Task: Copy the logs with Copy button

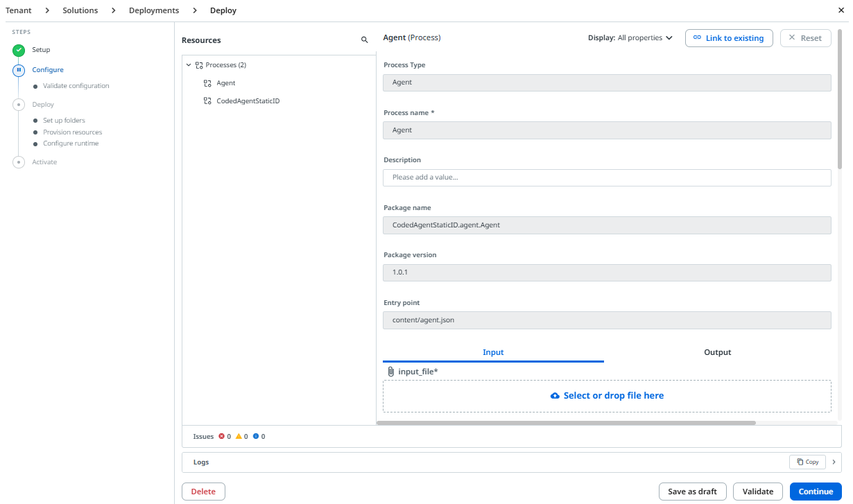Action: coord(807,462)
